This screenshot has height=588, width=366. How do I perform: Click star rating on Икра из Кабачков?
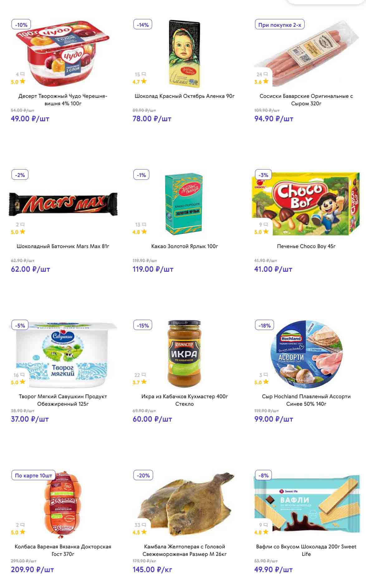[x=144, y=382]
